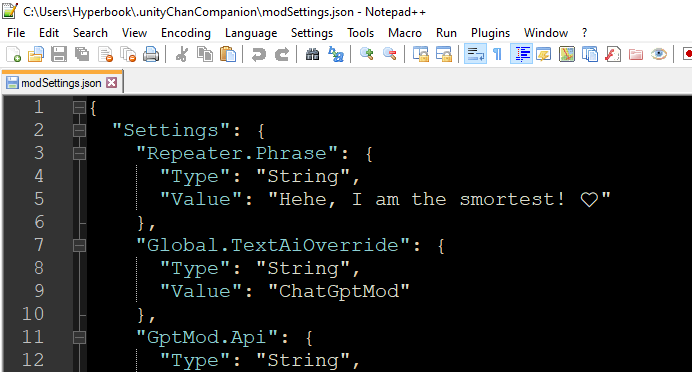Open Define your language icon
This screenshot has width=692, height=372.
[x=544, y=54]
